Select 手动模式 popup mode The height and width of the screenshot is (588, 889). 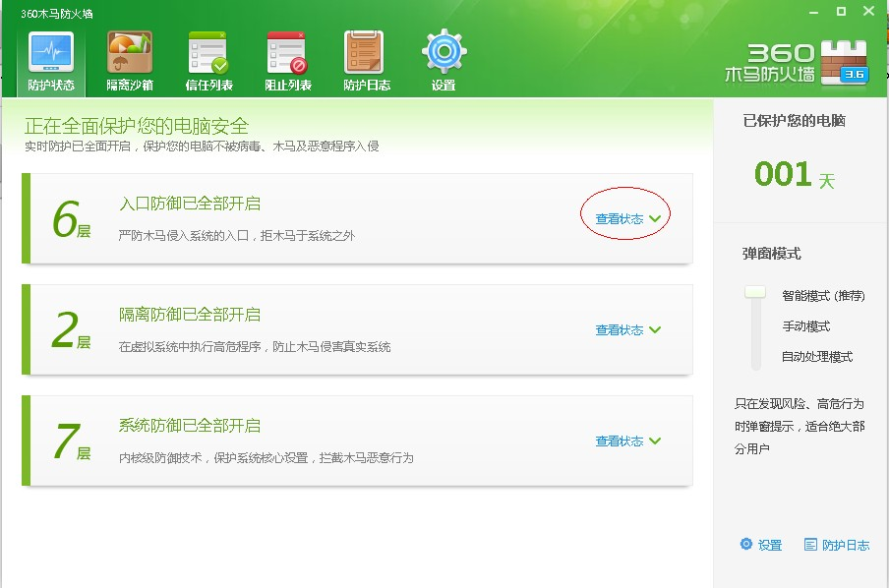tap(806, 326)
